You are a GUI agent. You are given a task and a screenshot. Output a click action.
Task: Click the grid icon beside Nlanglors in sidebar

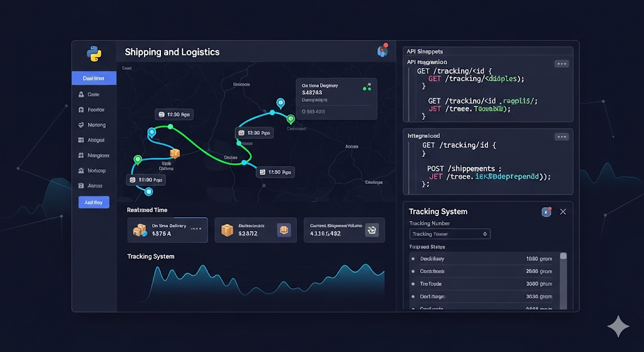81,156
